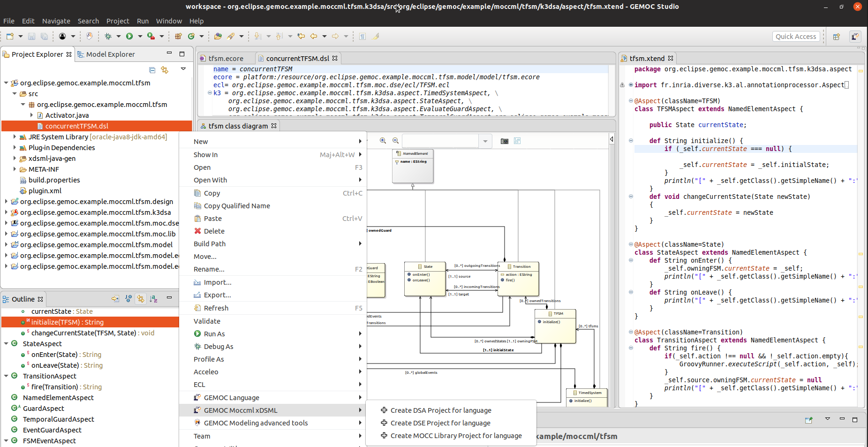The width and height of the screenshot is (868, 447).
Task: Sort the Outline view alphabetically
Action: click(153, 299)
